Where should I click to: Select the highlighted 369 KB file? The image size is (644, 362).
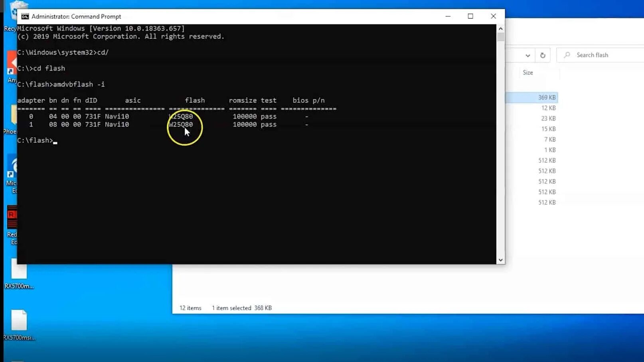(546, 97)
